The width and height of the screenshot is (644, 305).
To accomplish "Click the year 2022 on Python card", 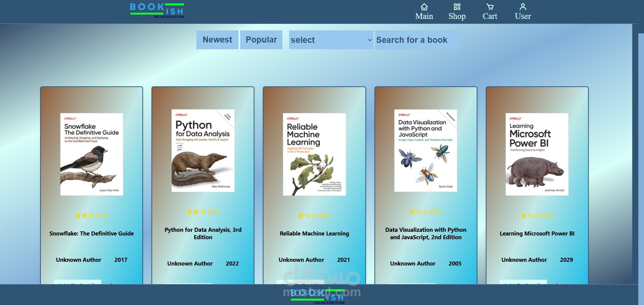I will click(x=232, y=264).
